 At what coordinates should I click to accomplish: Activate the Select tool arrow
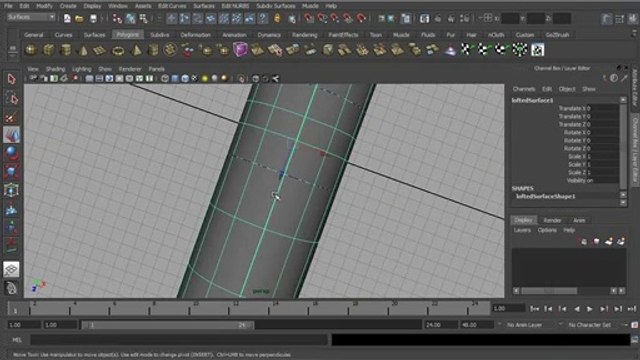pos(11,78)
